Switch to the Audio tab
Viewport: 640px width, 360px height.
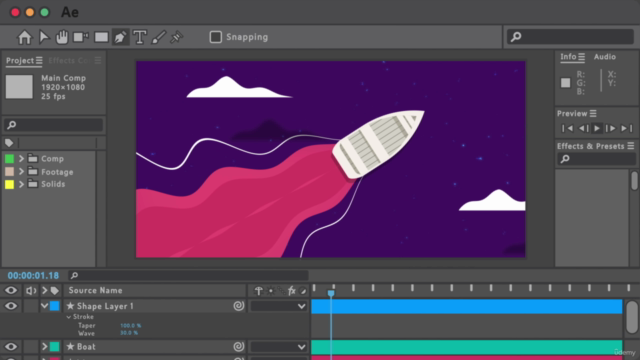pos(605,57)
